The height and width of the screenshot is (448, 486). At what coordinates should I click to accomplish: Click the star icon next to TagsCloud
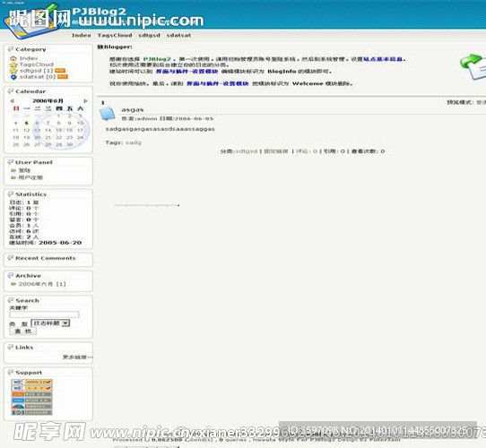tap(13, 65)
